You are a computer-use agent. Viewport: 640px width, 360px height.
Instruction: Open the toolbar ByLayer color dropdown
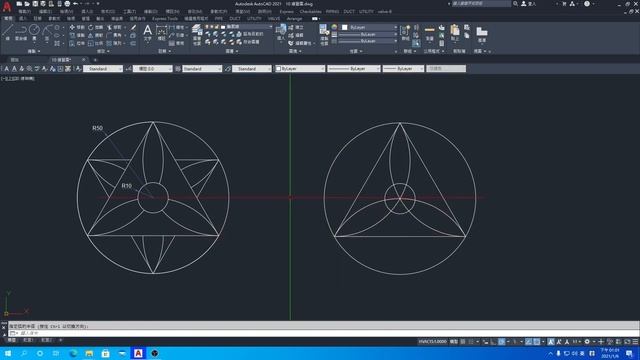point(300,69)
